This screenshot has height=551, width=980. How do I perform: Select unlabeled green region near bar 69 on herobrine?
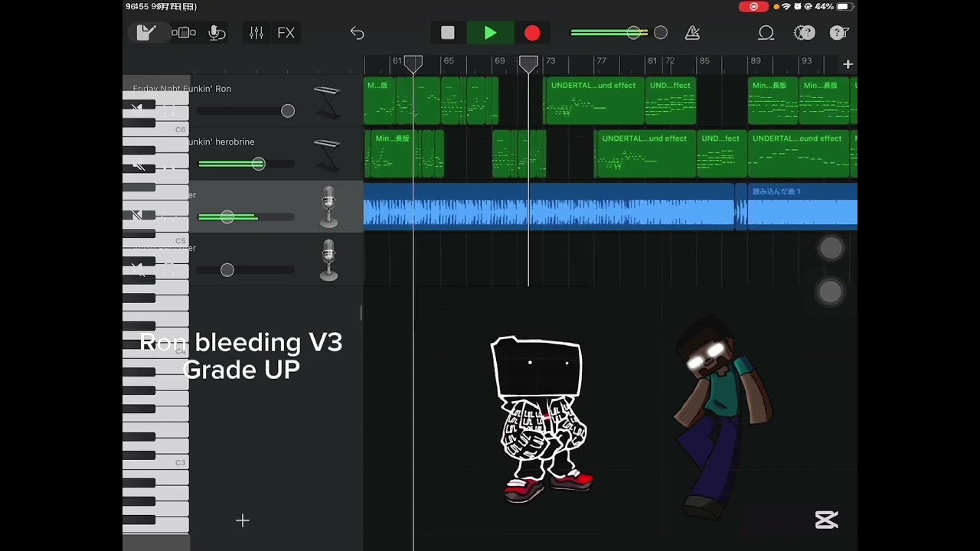tap(502, 155)
